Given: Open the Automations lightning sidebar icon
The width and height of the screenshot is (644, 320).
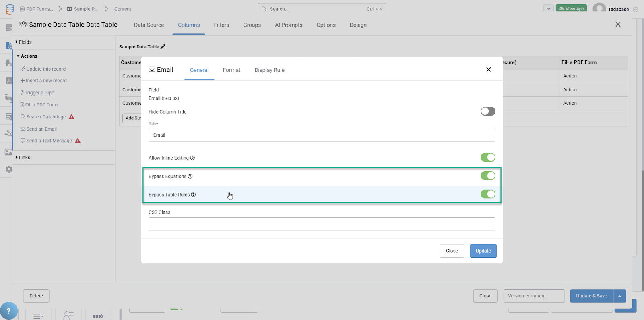Looking at the screenshot, I should (x=8, y=63).
